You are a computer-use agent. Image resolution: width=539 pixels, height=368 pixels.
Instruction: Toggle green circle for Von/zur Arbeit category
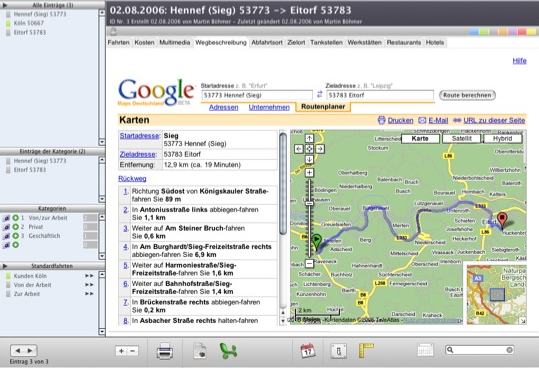click(15, 218)
